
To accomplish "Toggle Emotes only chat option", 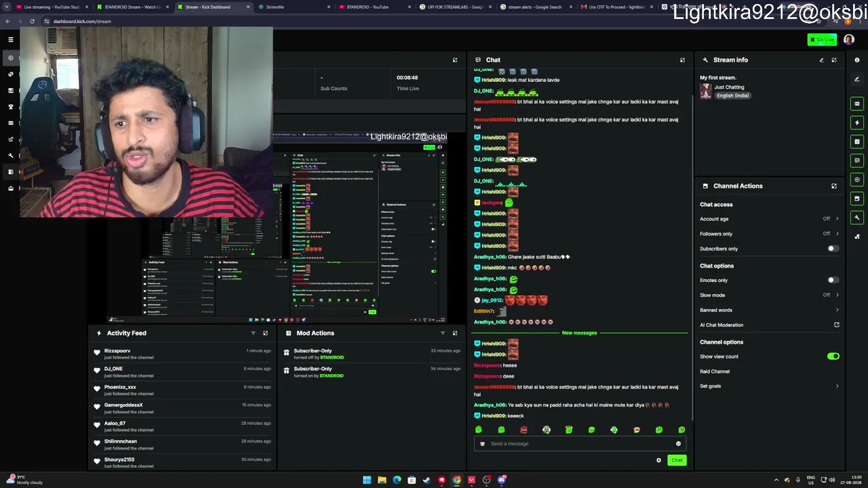I will pos(833,280).
